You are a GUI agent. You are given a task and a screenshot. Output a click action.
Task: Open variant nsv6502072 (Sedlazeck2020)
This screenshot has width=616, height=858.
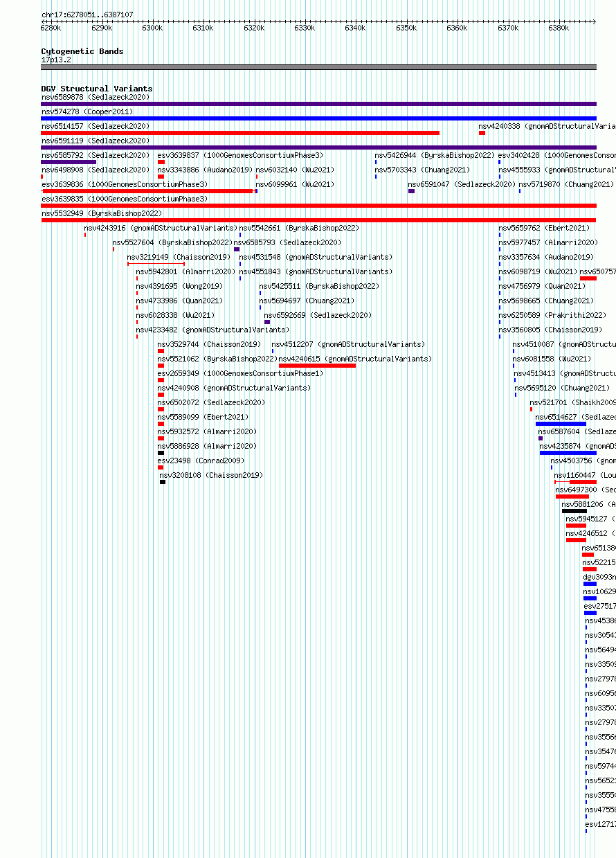tap(211, 402)
